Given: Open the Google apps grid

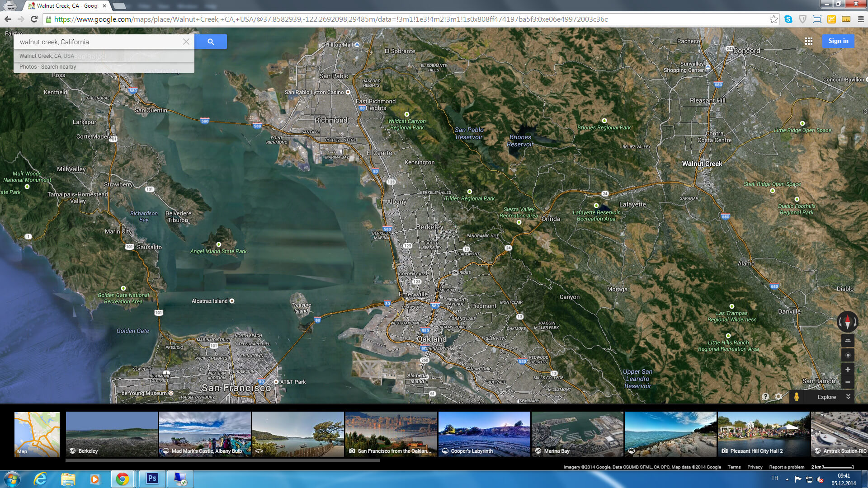Looking at the screenshot, I should pos(809,41).
